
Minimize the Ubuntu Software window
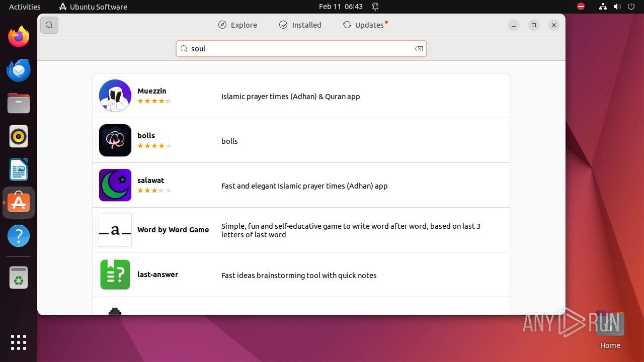514,25
